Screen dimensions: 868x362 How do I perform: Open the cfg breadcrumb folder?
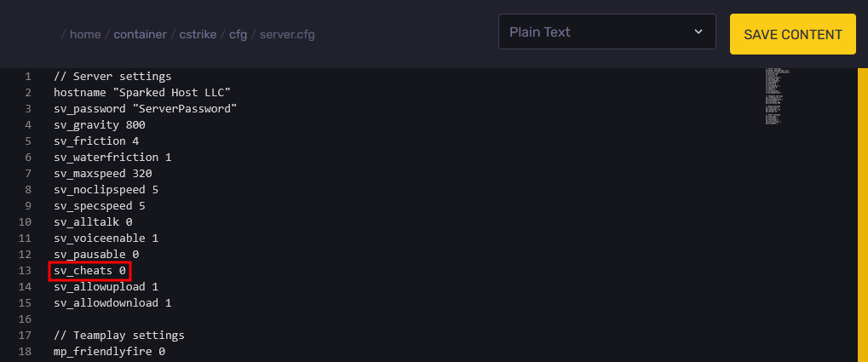click(238, 35)
